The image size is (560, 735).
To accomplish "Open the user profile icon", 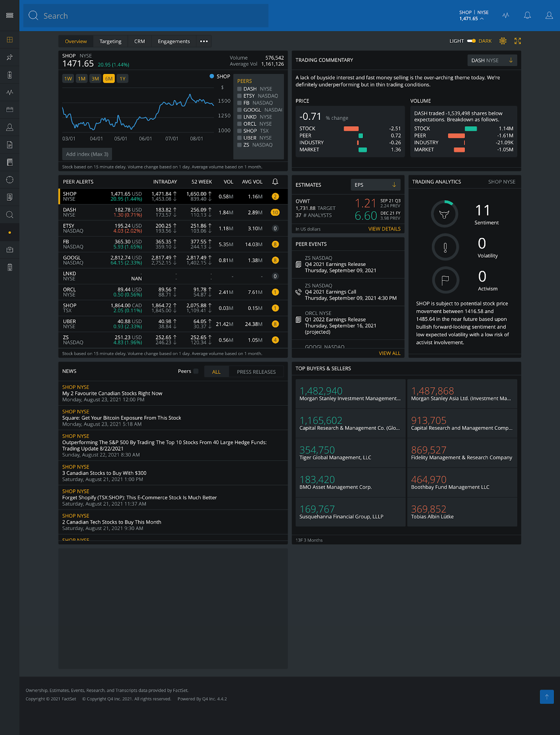I will (x=549, y=15).
